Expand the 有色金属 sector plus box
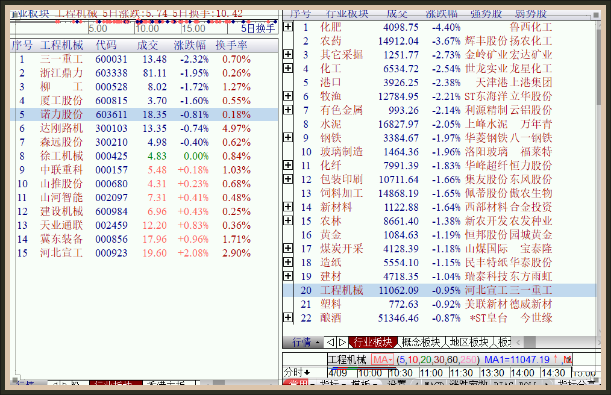 click(x=288, y=109)
